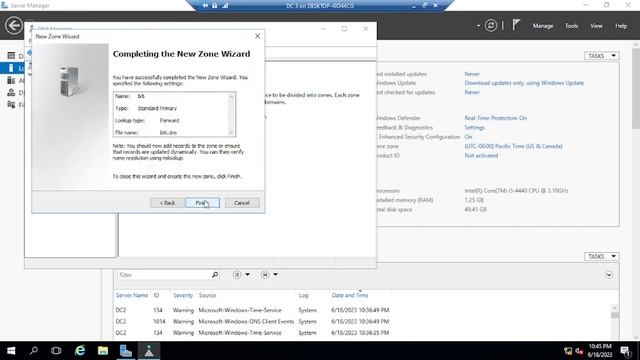The width and height of the screenshot is (640, 360).
Task: Sort events by Date and Time column
Action: pos(350,295)
